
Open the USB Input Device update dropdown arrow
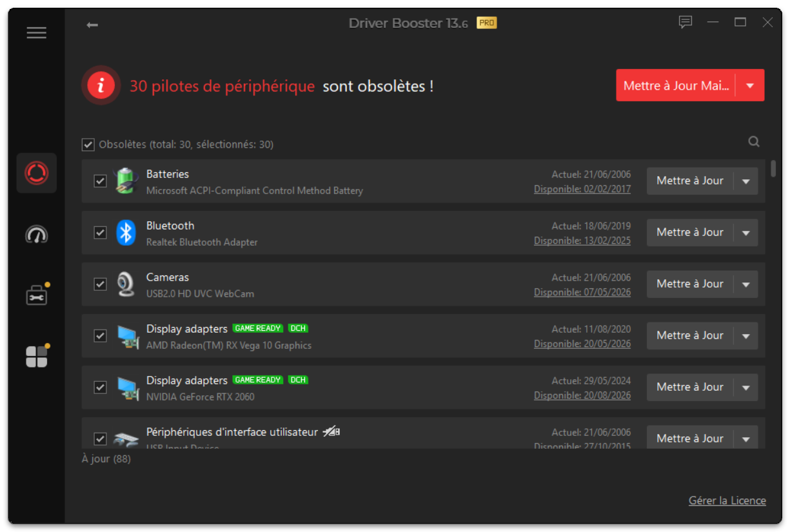click(x=746, y=438)
